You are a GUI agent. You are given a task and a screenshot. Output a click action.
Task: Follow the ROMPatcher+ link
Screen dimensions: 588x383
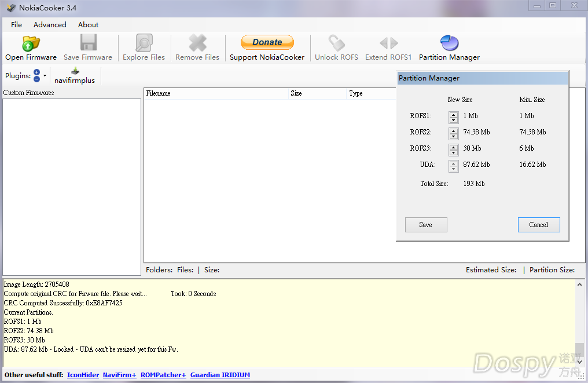(163, 375)
